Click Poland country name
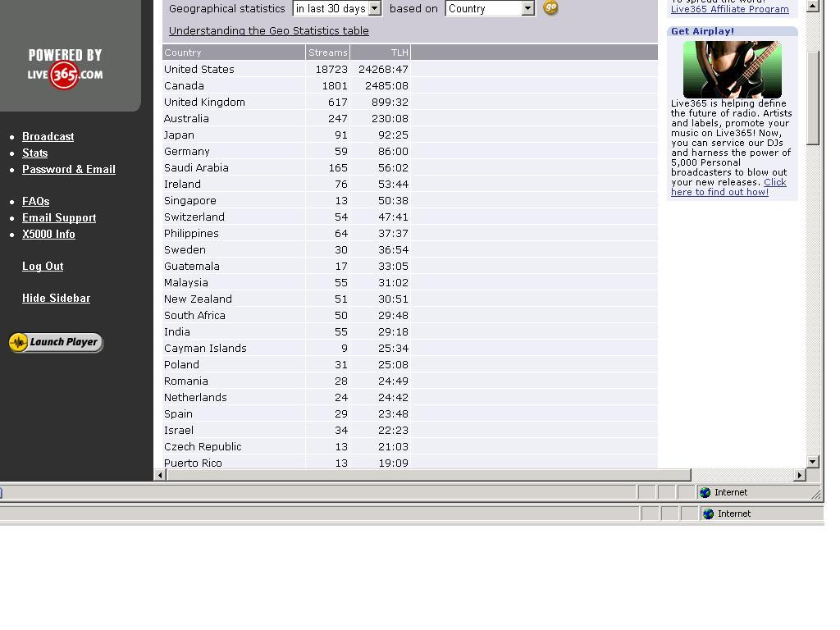This screenshot has width=840, height=630. point(181,365)
